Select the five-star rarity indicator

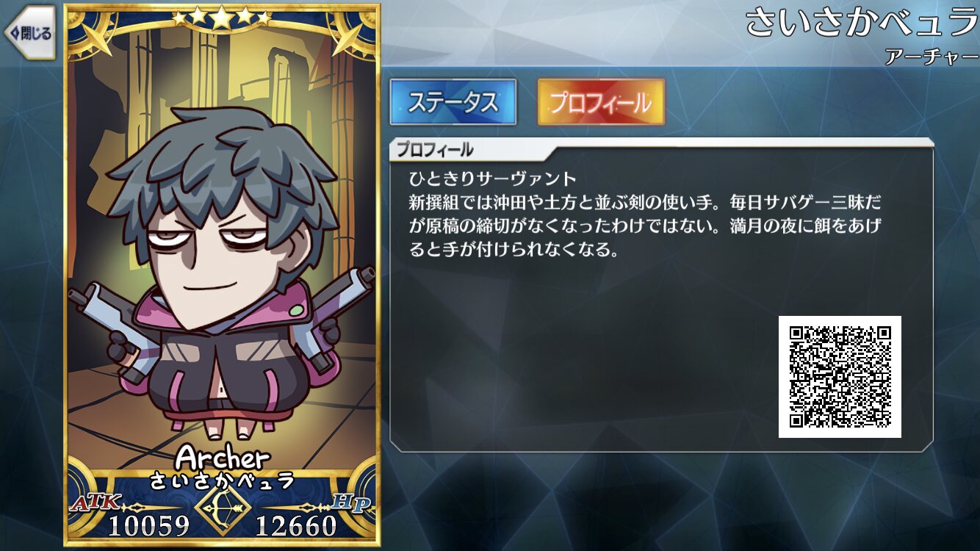click(x=221, y=18)
